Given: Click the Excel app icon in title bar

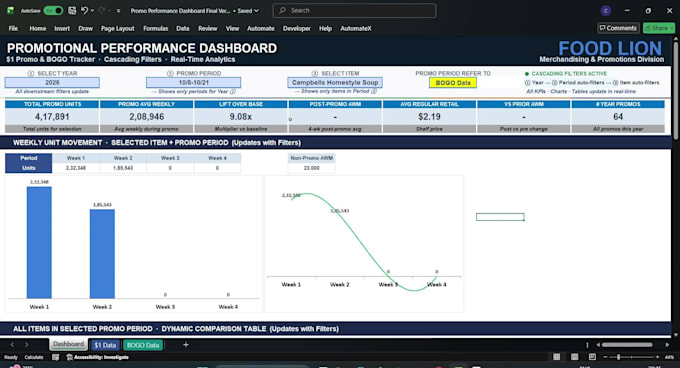Looking at the screenshot, I should pos(10,10).
